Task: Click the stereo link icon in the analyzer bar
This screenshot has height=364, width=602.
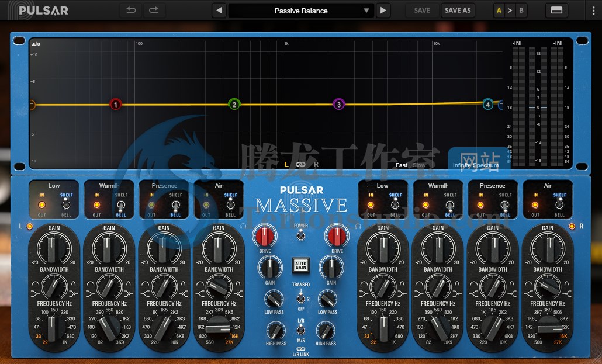Action: click(x=299, y=165)
